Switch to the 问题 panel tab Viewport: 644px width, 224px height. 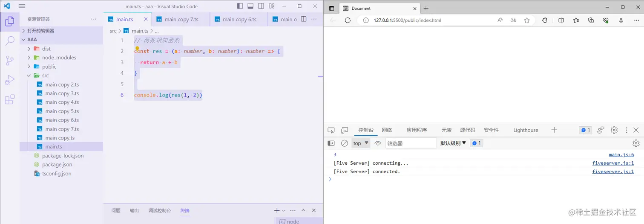[x=116, y=210]
